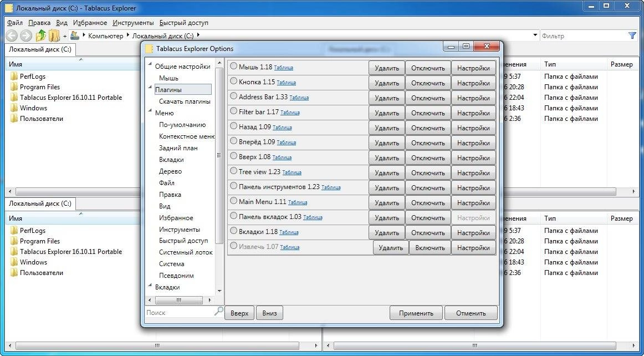
Task: Open Настройки for Tree view 1.23
Action: [473, 172]
